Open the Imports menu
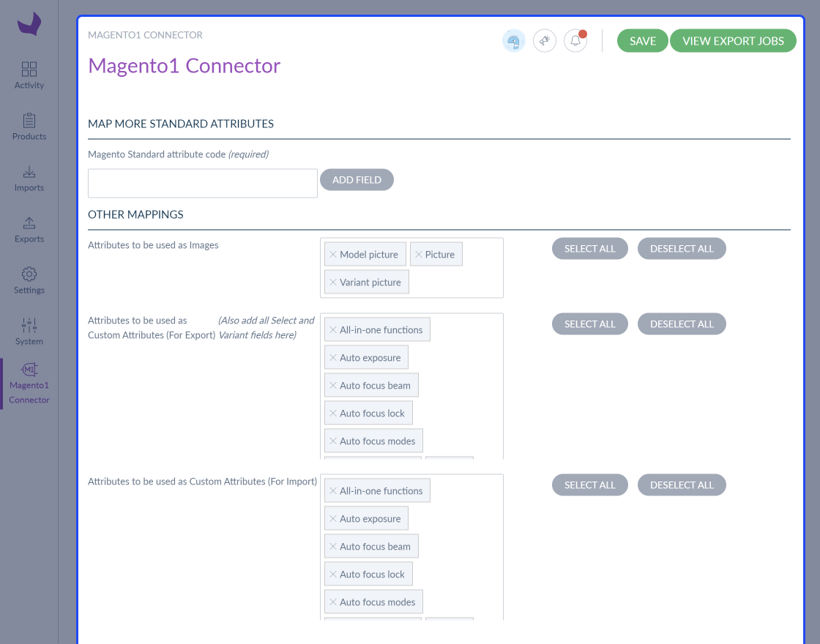The image size is (820, 644). (29, 179)
